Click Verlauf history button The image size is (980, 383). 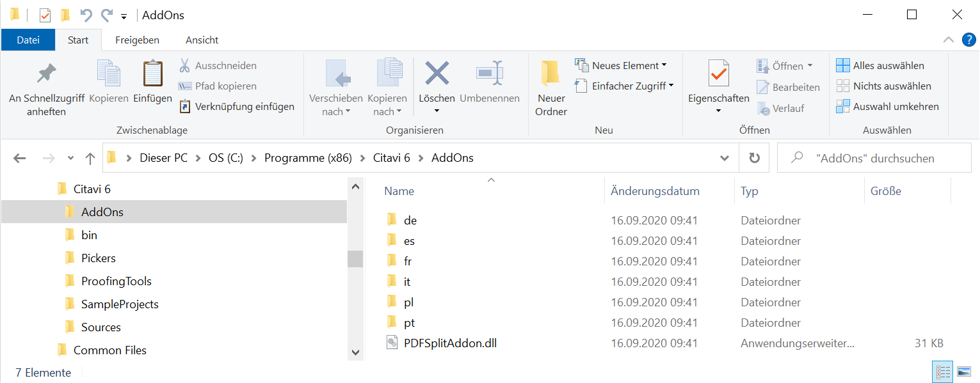780,109
